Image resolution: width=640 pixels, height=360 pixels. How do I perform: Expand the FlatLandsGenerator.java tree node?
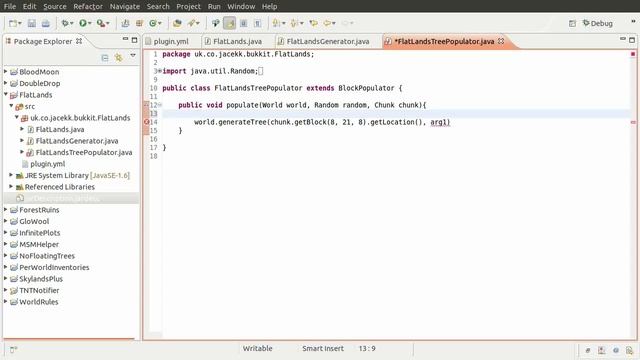click(22, 140)
